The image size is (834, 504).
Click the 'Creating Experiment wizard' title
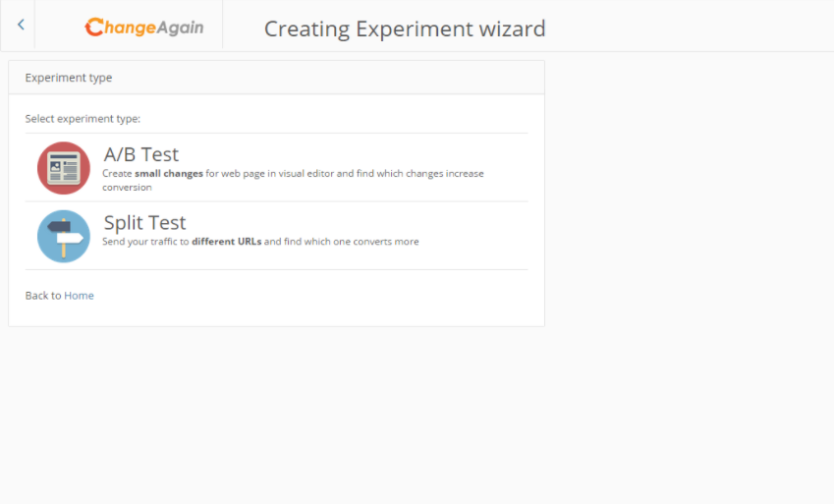tap(405, 28)
